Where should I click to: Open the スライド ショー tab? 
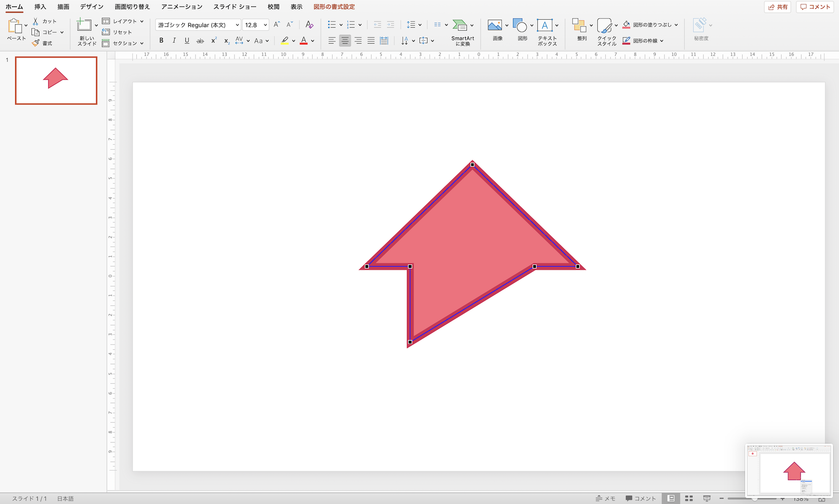(x=235, y=7)
